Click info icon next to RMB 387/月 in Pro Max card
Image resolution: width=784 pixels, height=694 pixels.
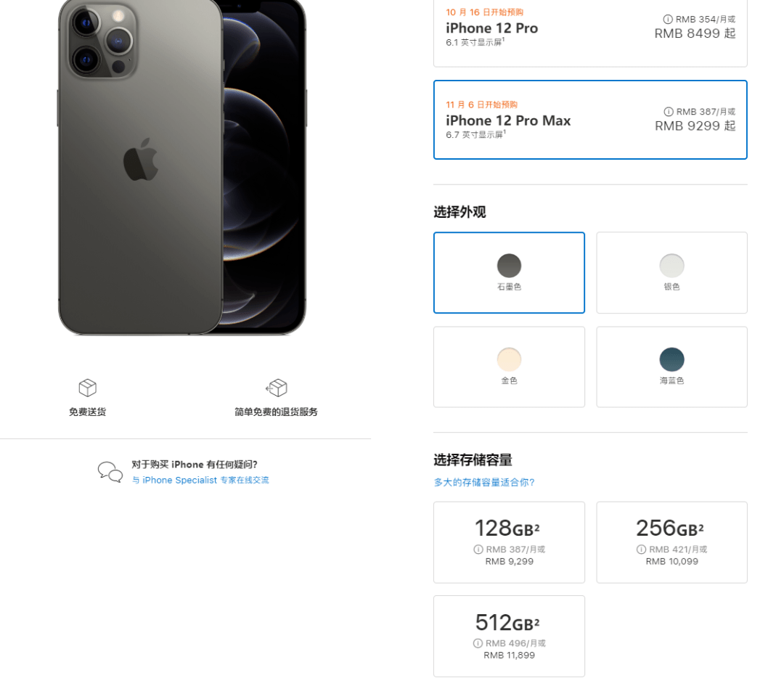point(669,112)
